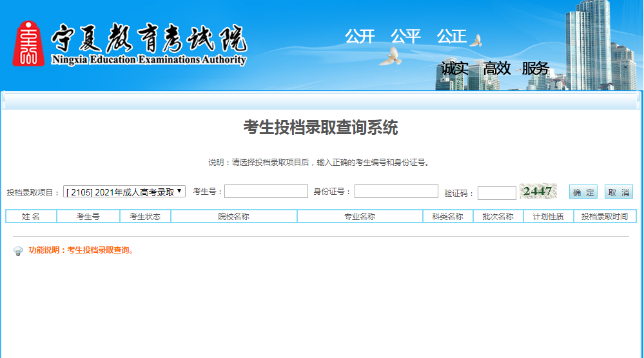Select the 投档录取时间 column header
Screen dimensions: 644x358
coord(604,217)
